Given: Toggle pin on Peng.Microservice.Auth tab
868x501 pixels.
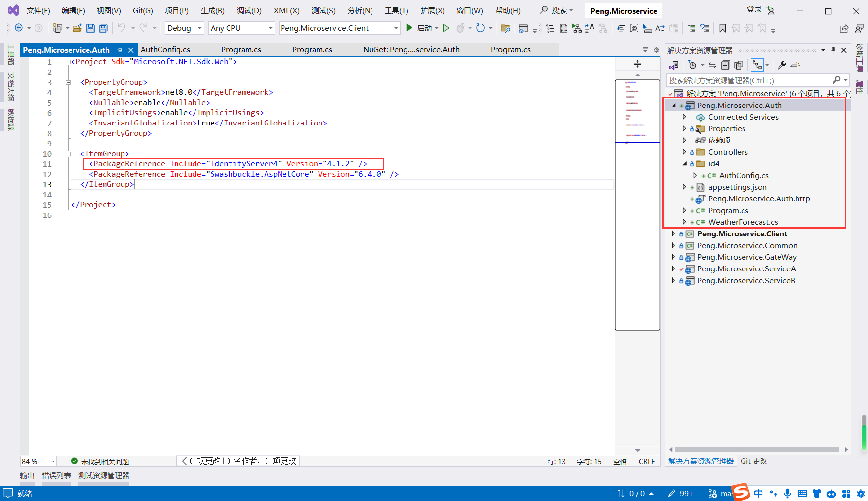Looking at the screenshot, I should (x=120, y=50).
